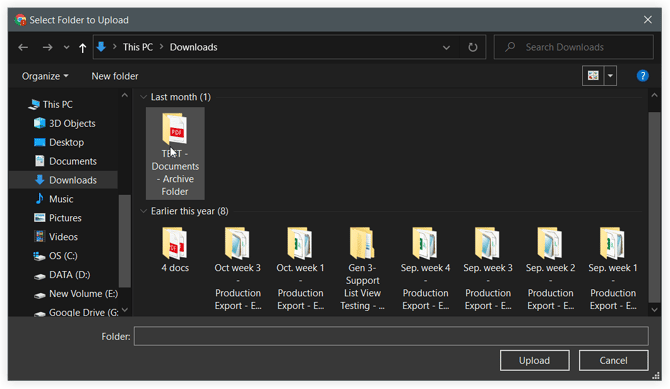Open the view options dropdown arrow
The image size is (670, 389).
(610, 76)
